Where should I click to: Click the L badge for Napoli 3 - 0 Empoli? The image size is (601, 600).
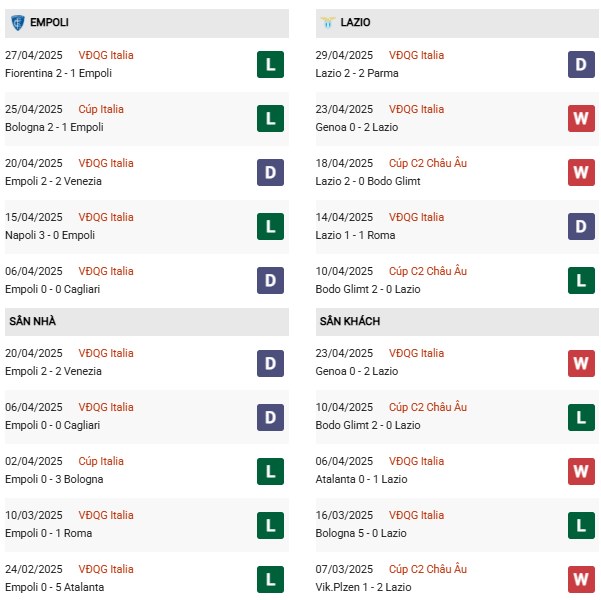tap(270, 227)
